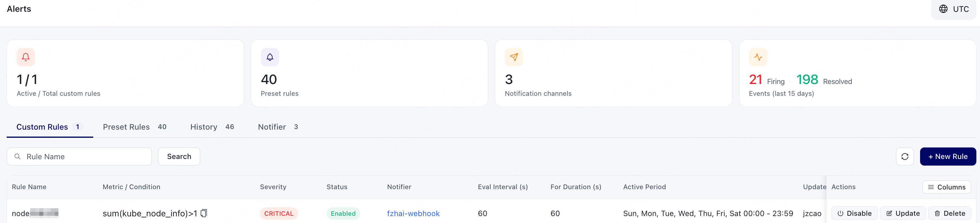Viewport: 980px width, 223px height.
Task: Click the 40 Preset rules count
Action: (269, 79)
